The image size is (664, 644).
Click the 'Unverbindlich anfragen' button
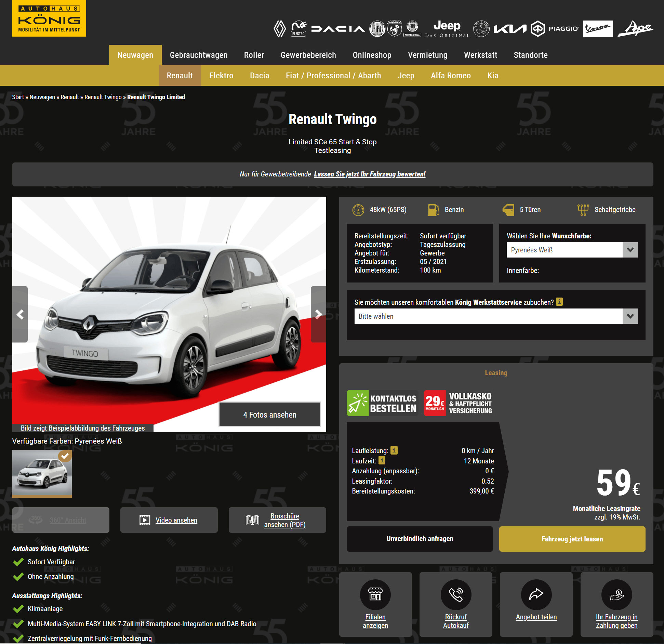(420, 539)
